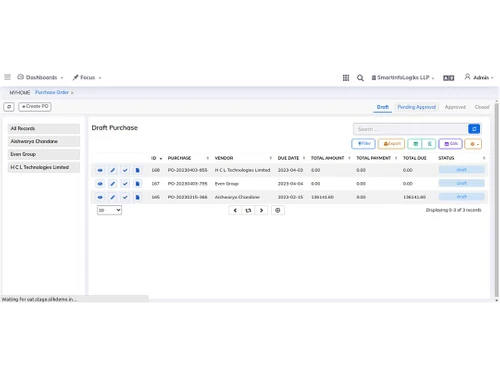This screenshot has height=375, width=500.
Task: Click blue reload button beside search box
Action: tap(474, 129)
